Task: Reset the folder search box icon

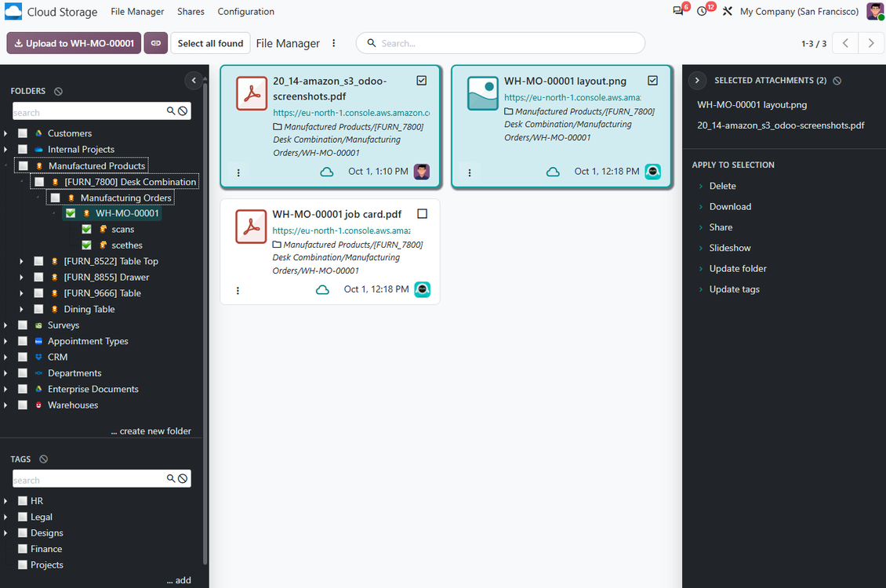Action: (183, 111)
